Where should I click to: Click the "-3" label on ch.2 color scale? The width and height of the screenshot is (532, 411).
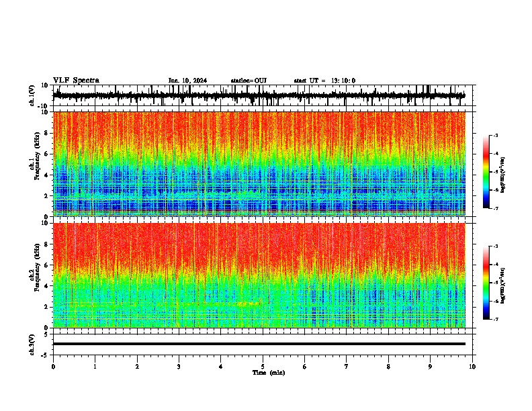coord(496,246)
